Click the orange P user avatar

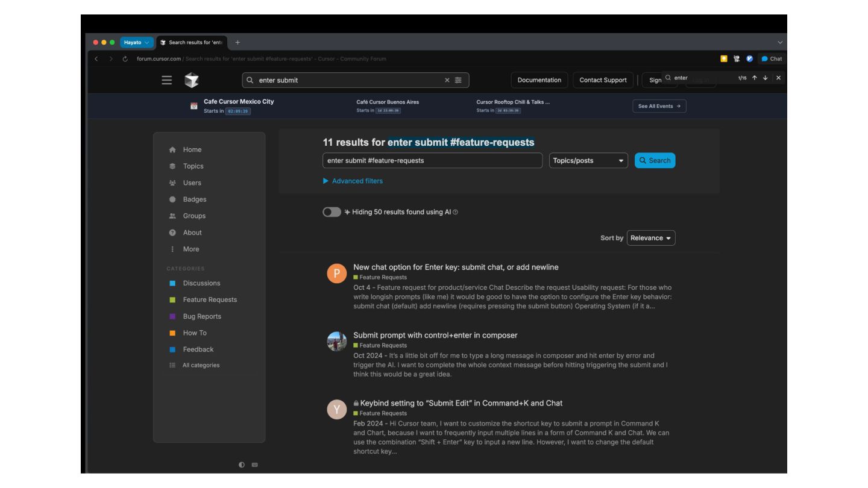tap(337, 274)
